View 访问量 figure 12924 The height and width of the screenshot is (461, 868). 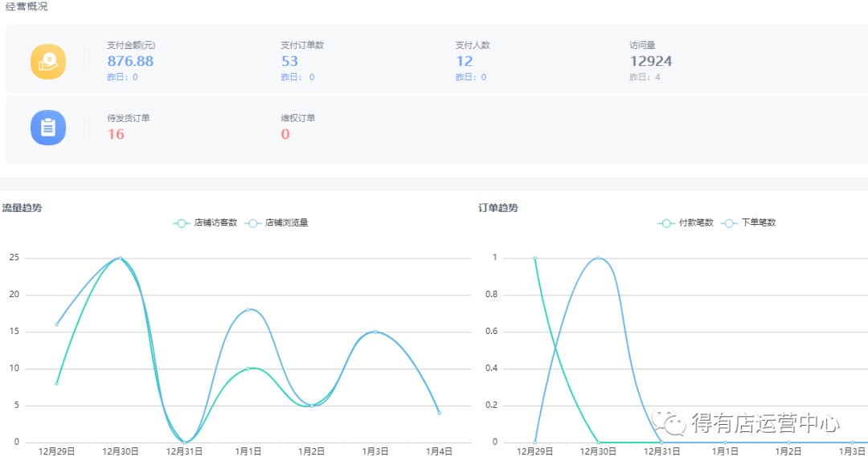650,61
